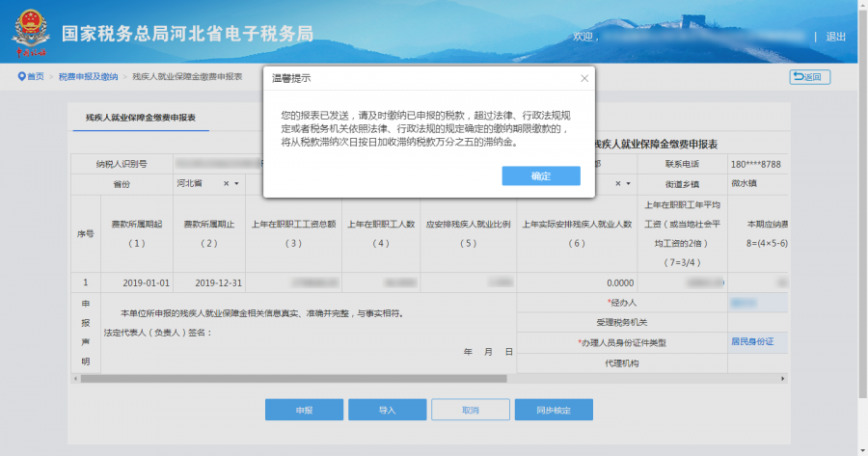
Task: Click 退出 to log out
Action: click(835, 37)
